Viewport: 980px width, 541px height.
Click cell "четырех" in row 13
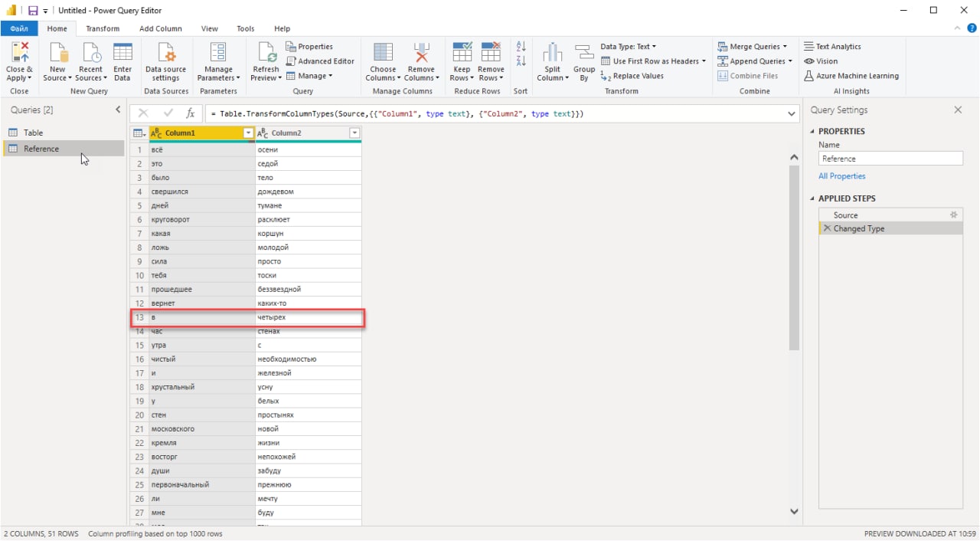pos(309,317)
